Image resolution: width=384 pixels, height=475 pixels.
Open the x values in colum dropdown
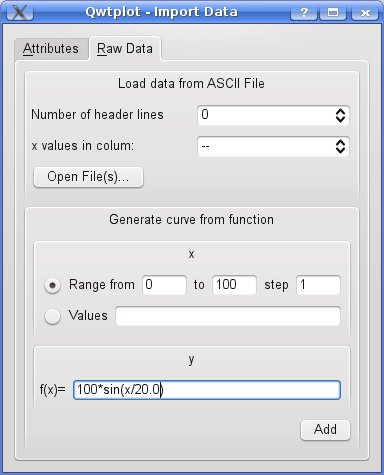(x=273, y=146)
